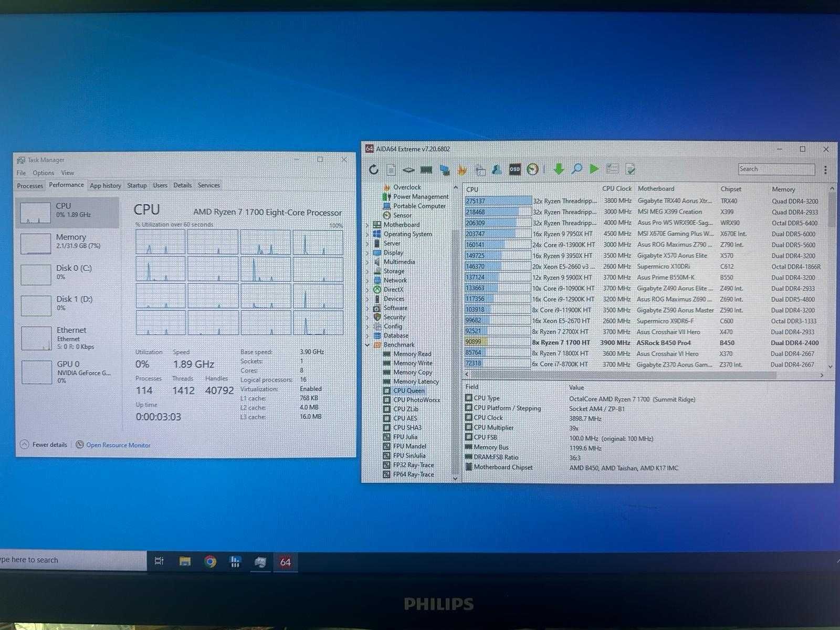This screenshot has width=840, height=630.
Task: Click the RAM module icon in AIDA64 toolbar
Action: click(x=426, y=169)
